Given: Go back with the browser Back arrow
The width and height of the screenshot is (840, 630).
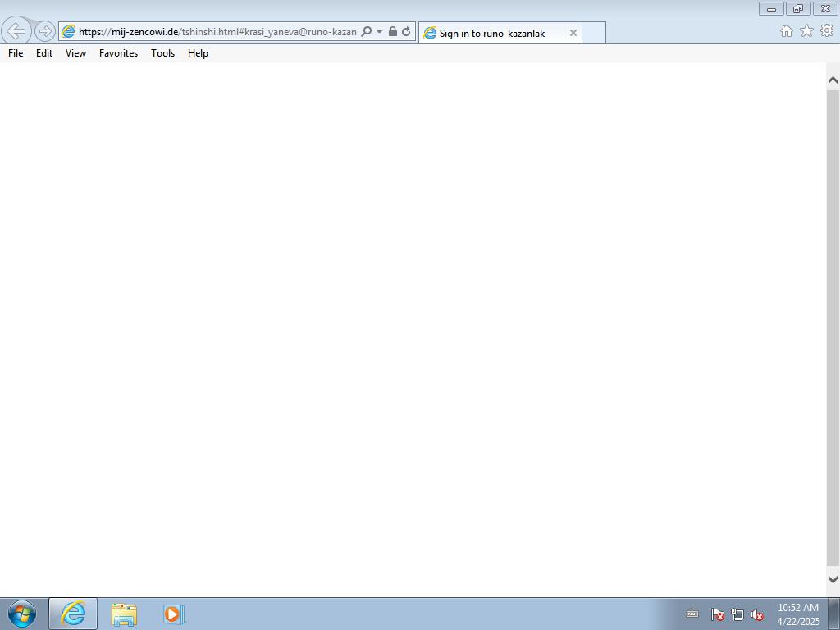Looking at the screenshot, I should [x=16, y=31].
